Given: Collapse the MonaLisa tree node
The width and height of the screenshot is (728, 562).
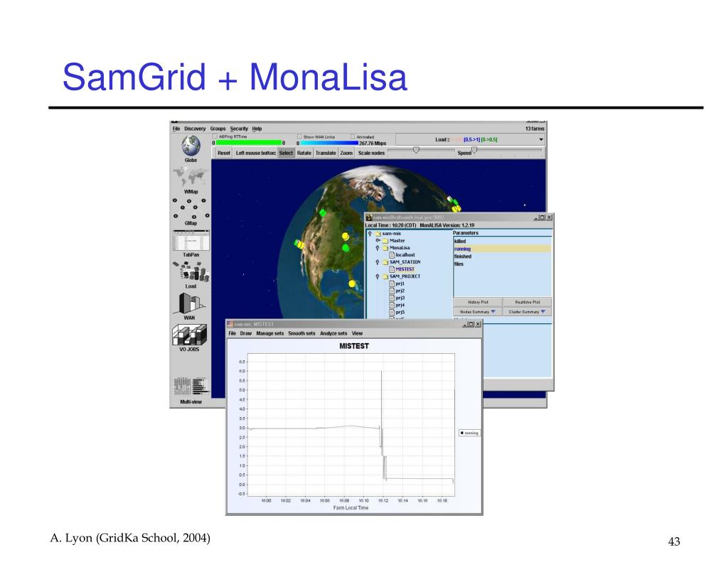Looking at the screenshot, I should 378,248.
